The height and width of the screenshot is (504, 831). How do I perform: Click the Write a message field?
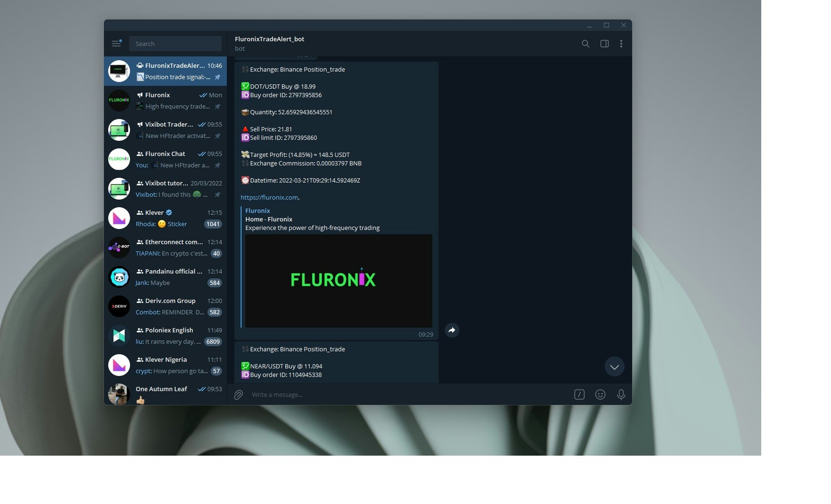pyautogui.click(x=332, y=394)
